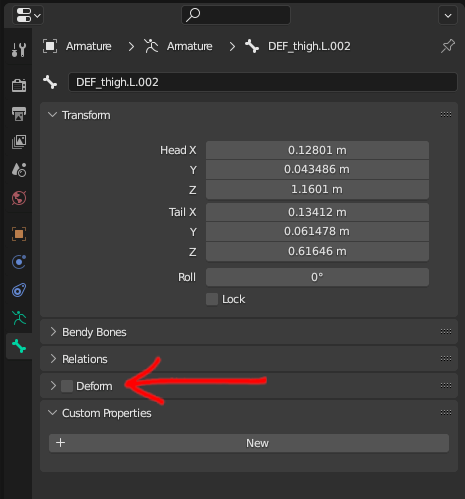This screenshot has height=499, width=465.
Task: Enable the Deform checkbox
Action: (67, 386)
